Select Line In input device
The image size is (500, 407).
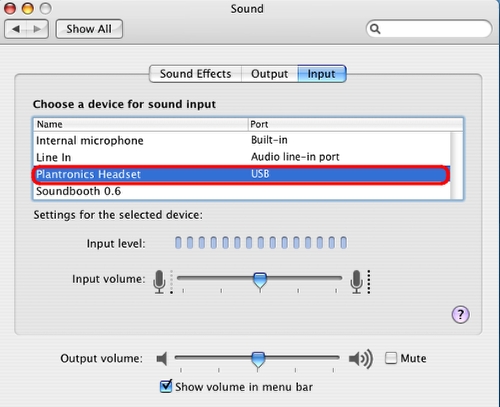pos(242,157)
